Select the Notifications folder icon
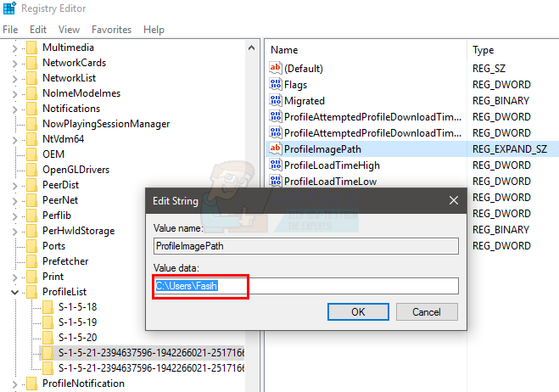 coord(31,109)
